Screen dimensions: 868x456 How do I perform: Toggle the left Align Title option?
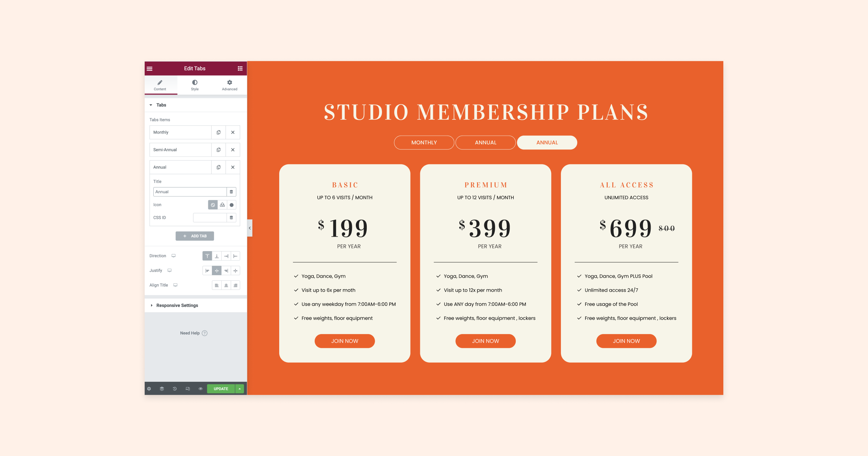click(x=216, y=285)
